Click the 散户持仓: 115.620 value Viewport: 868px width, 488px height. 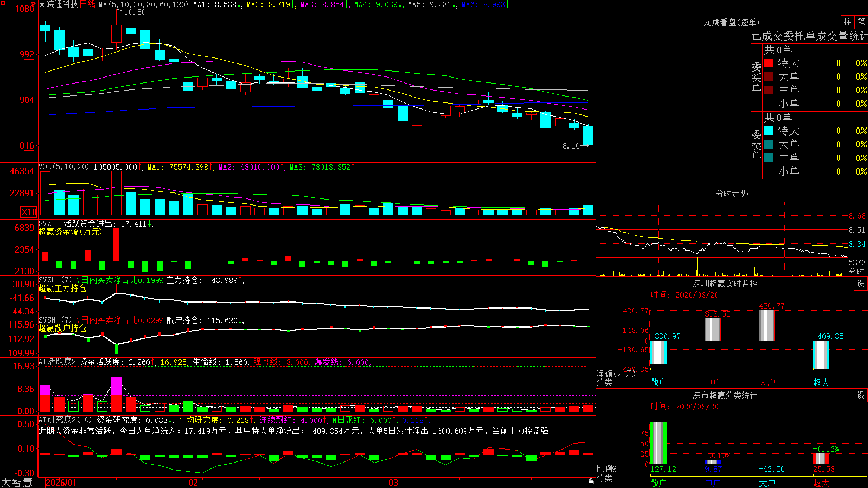[202, 320]
